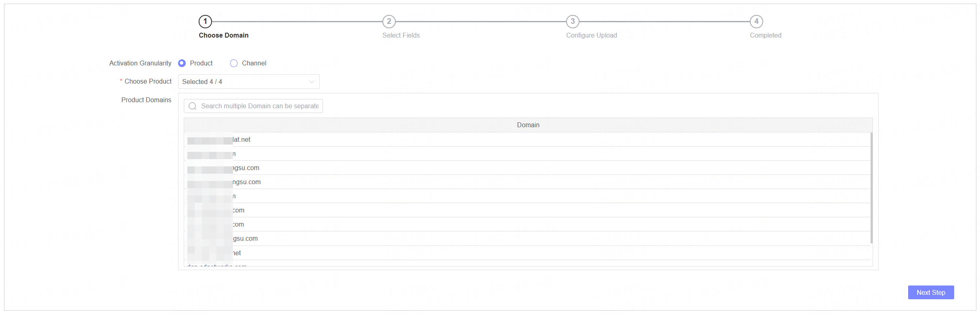Open the Completed step label

[x=765, y=36]
